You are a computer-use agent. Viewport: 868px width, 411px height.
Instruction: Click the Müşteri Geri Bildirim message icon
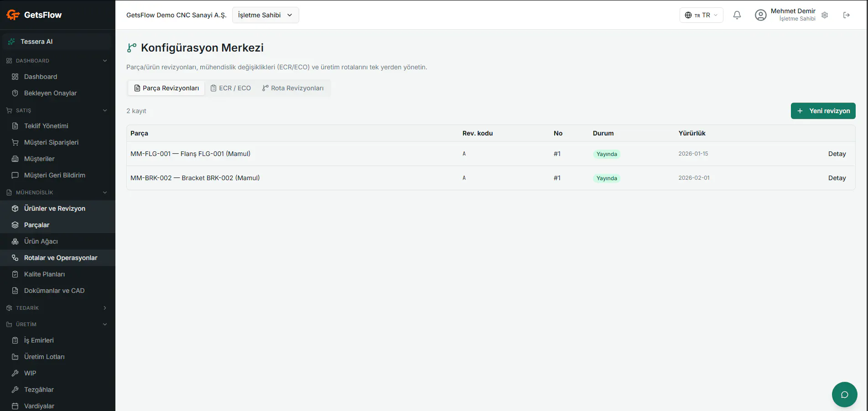click(15, 175)
